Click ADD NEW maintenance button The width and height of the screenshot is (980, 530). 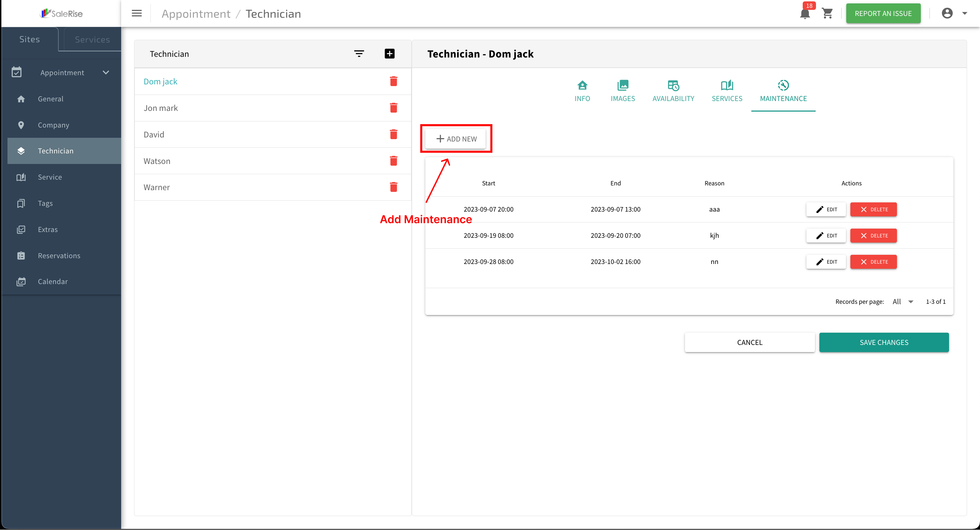click(x=456, y=139)
